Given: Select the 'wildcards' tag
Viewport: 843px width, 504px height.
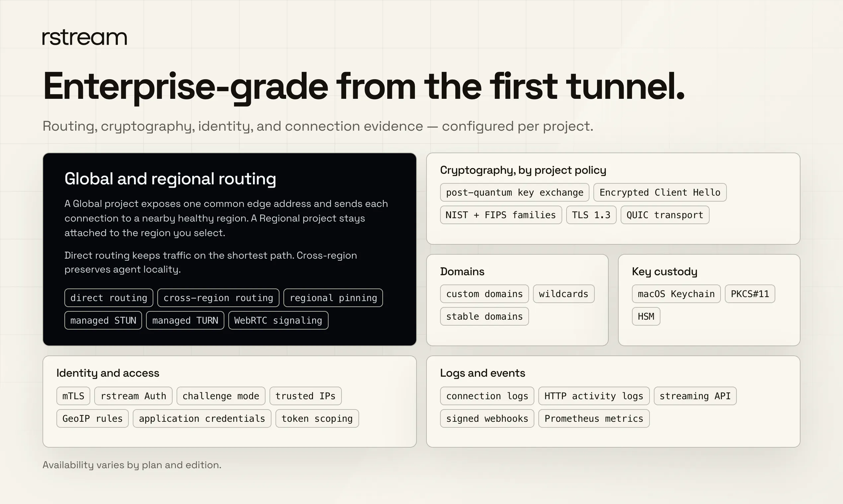Looking at the screenshot, I should coord(564,294).
